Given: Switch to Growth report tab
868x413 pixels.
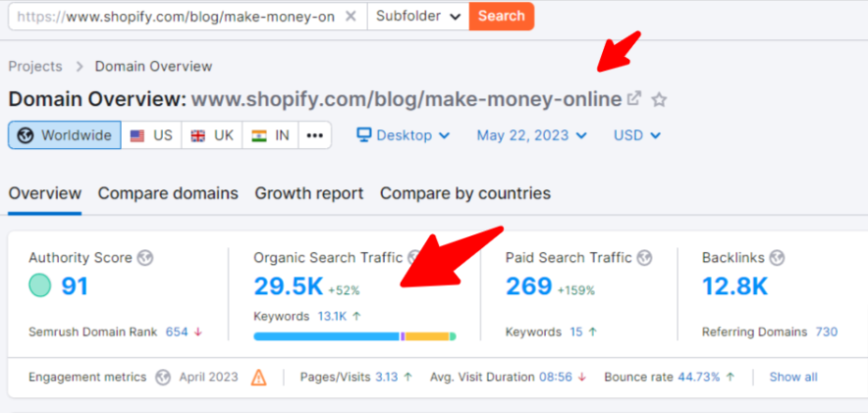Looking at the screenshot, I should click(x=309, y=193).
